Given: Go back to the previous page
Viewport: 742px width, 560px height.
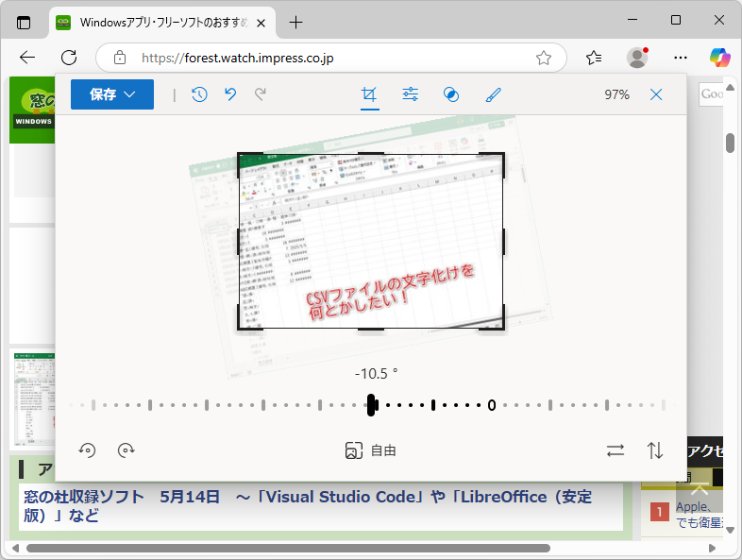Looking at the screenshot, I should (27, 58).
